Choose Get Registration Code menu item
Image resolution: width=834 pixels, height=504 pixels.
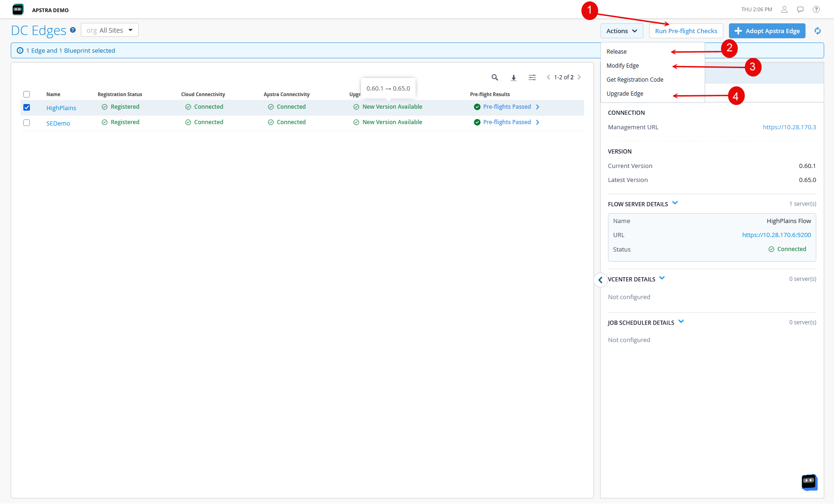click(635, 80)
